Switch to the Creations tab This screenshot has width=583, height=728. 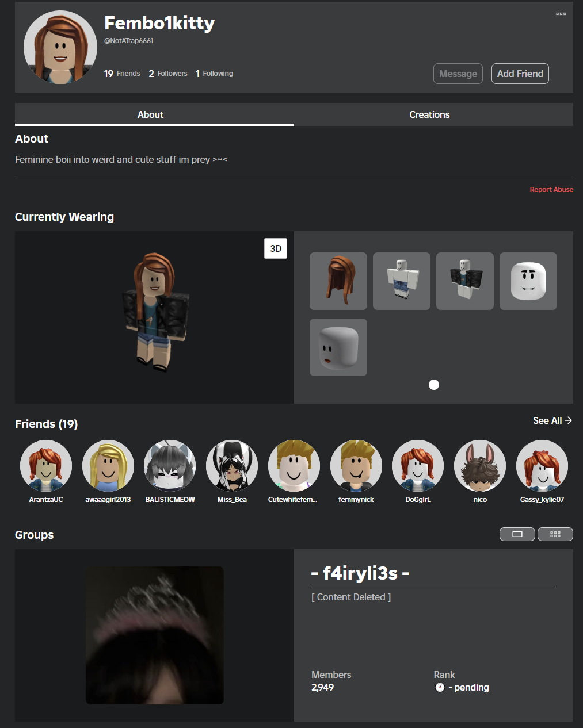tap(429, 114)
